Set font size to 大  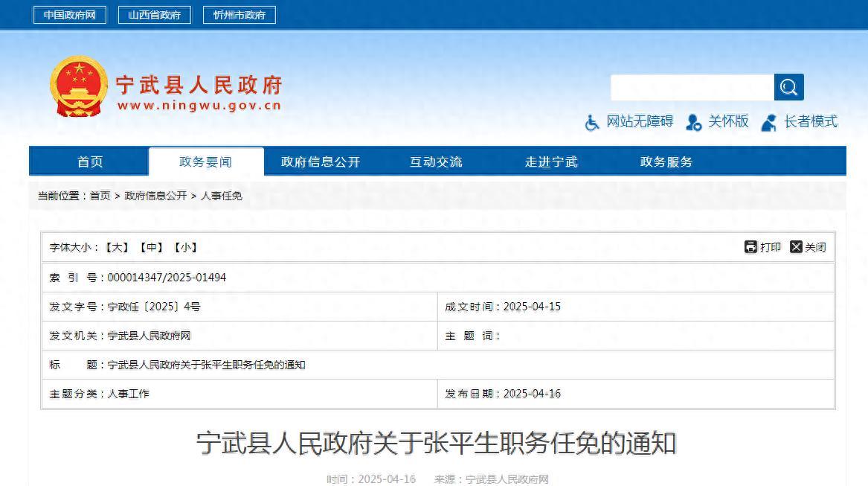[x=118, y=247]
